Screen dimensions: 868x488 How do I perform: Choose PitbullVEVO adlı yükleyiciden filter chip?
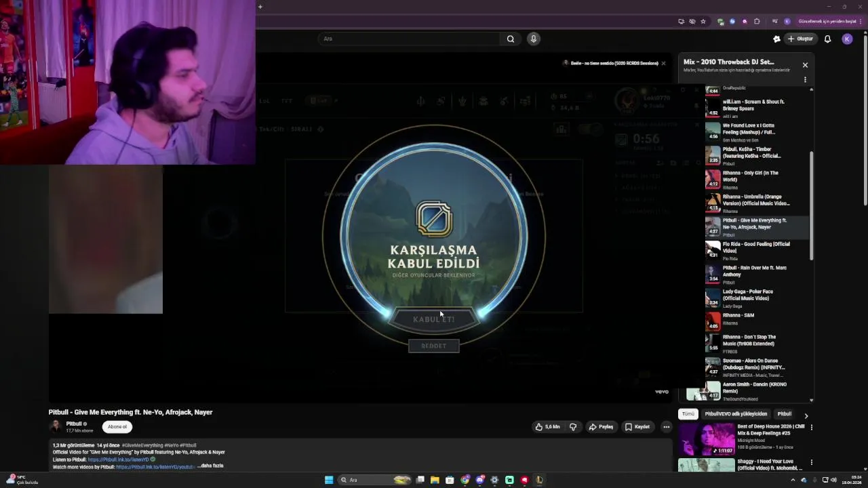pos(736,414)
